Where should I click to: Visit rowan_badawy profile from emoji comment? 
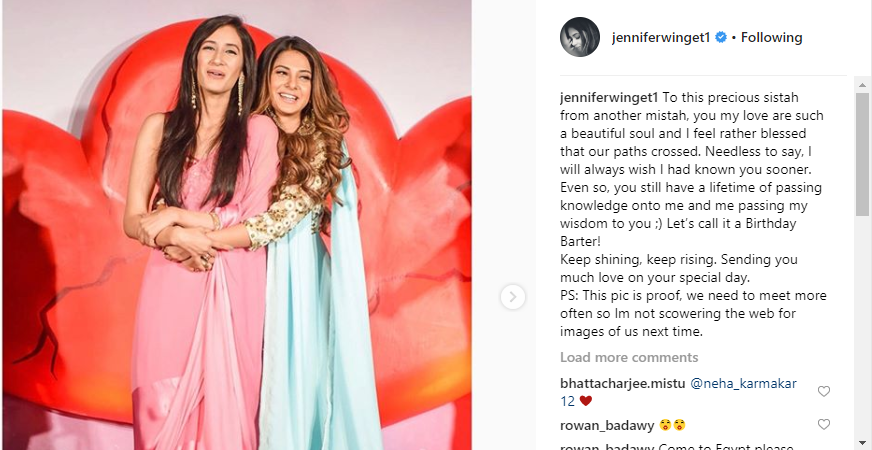click(607, 426)
